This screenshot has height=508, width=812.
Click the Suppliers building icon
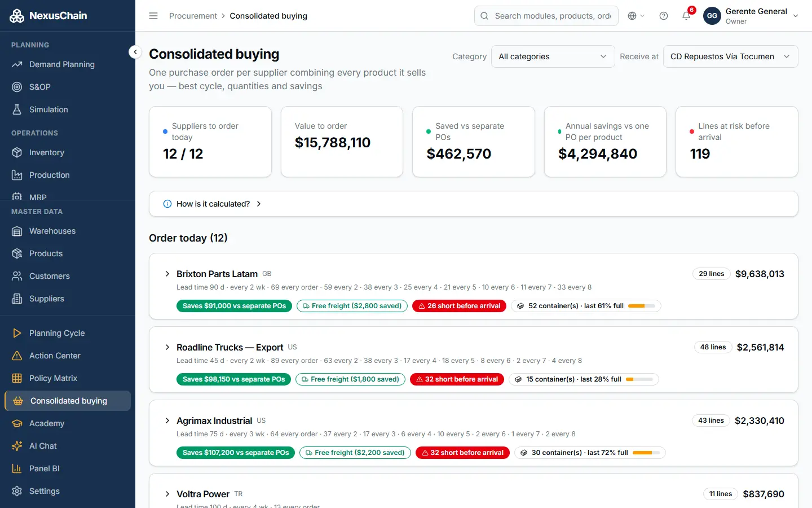[17, 299]
